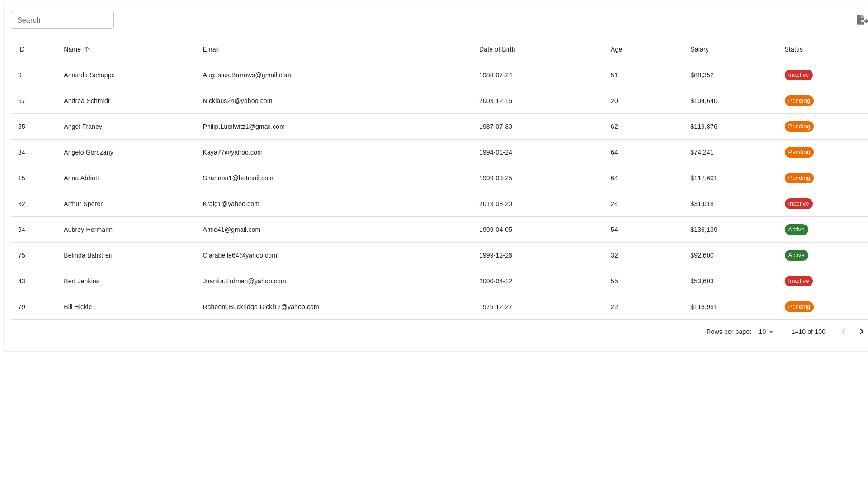The height and width of the screenshot is (488, 868).
Task: Sort by Date of Birth header
Action: pos(497,49)
